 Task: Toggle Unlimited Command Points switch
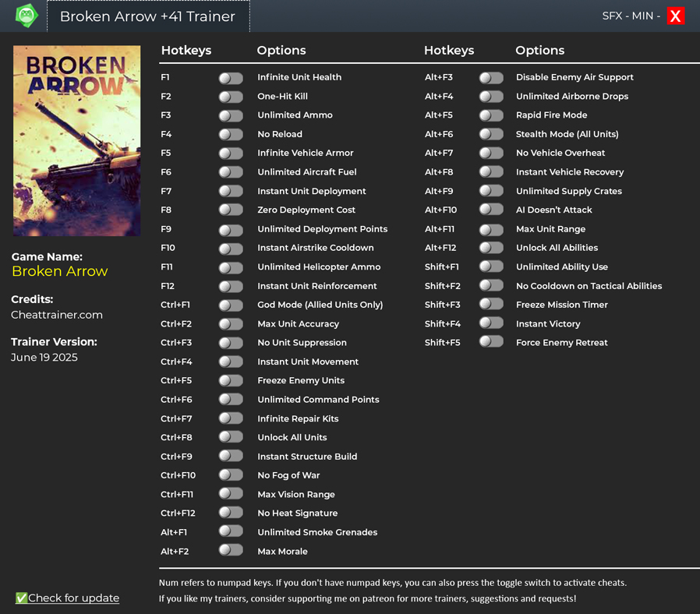click(231, 399)
